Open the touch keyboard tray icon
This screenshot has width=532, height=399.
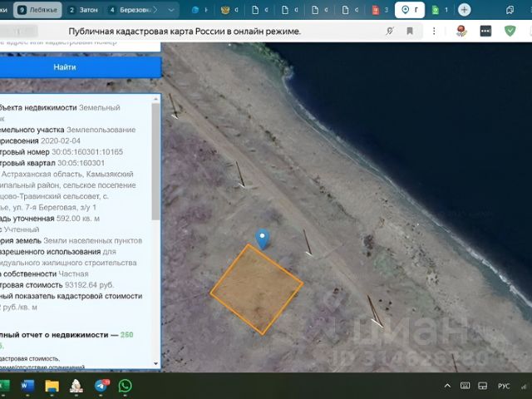pyautogui.click(x=465, y=386)
